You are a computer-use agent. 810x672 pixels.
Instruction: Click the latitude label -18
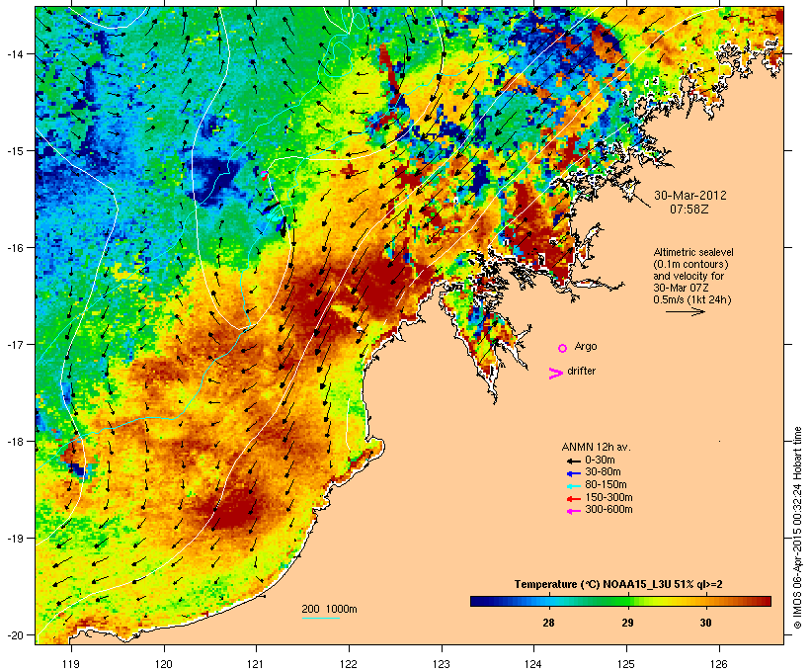(x=14, y=442)
